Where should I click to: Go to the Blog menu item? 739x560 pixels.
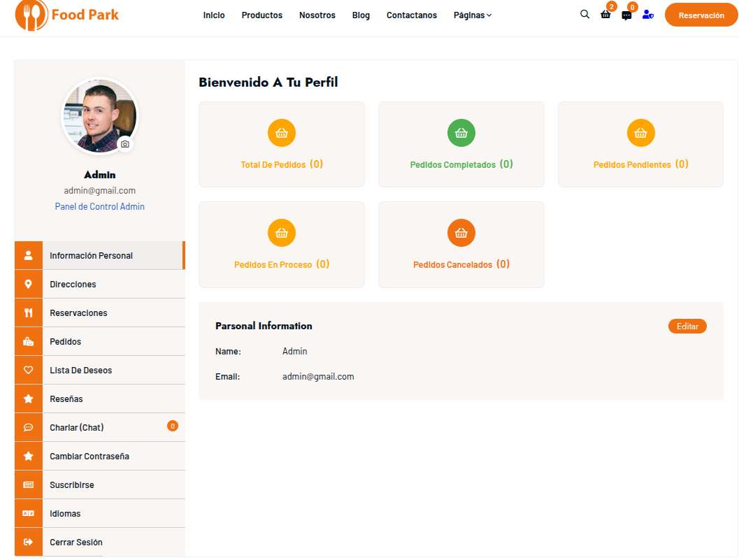coord(361,15)
